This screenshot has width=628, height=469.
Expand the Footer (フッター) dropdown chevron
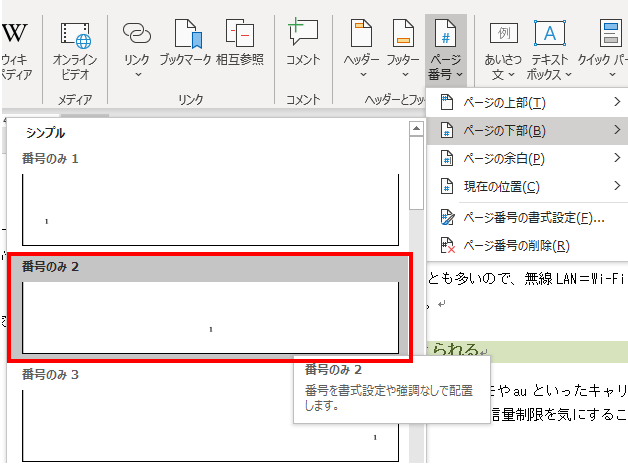tap(405, 74)
